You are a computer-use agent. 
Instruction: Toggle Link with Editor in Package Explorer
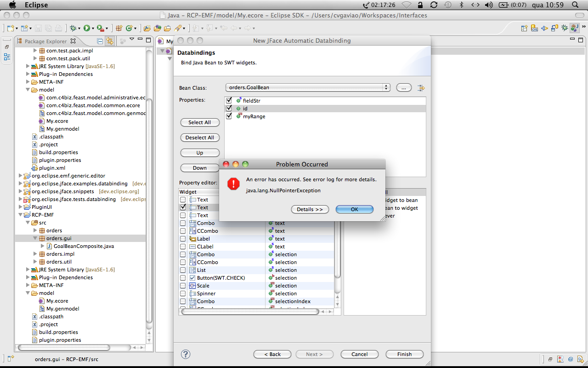point(110,41)
